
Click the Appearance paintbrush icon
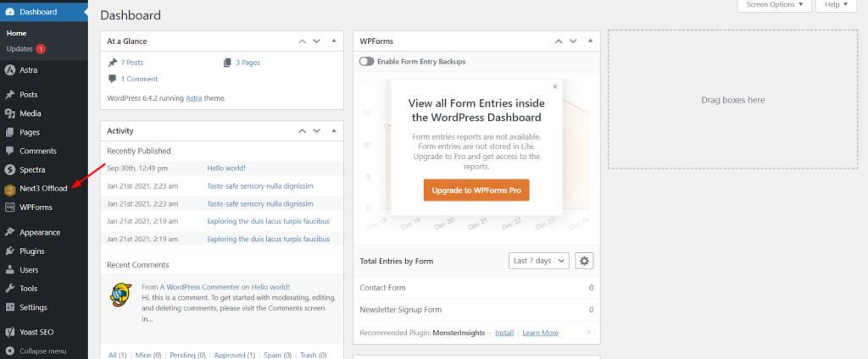[x=9, y=232]
